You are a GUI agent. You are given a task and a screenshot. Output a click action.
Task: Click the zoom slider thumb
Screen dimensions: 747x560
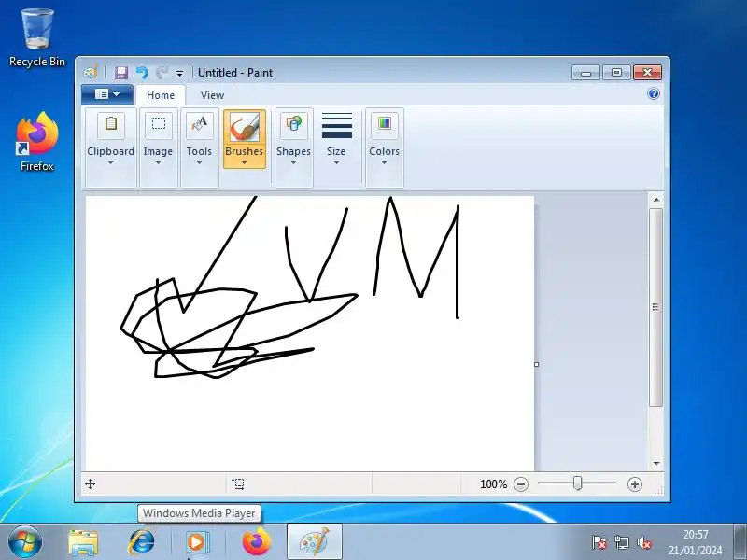pos(577,483)
